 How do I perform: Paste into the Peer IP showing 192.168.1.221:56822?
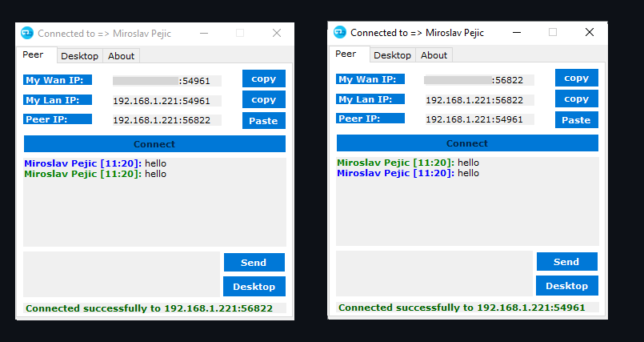tap(263, 121)
